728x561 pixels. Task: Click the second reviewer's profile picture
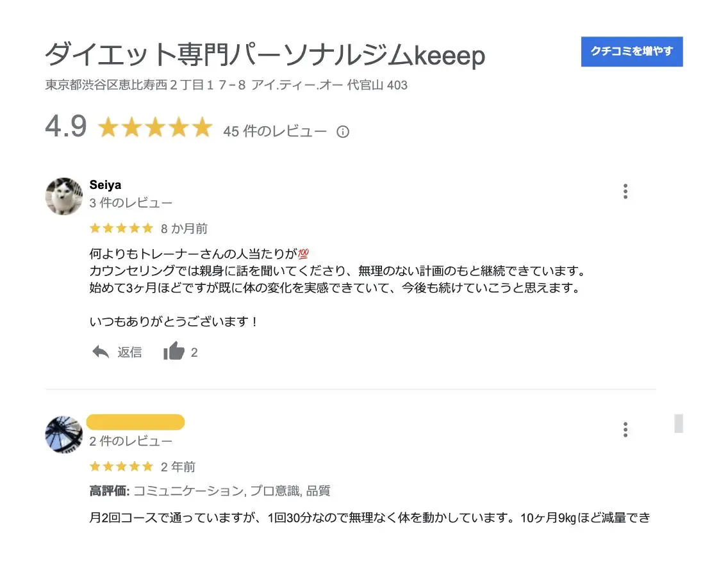(64, 434)
